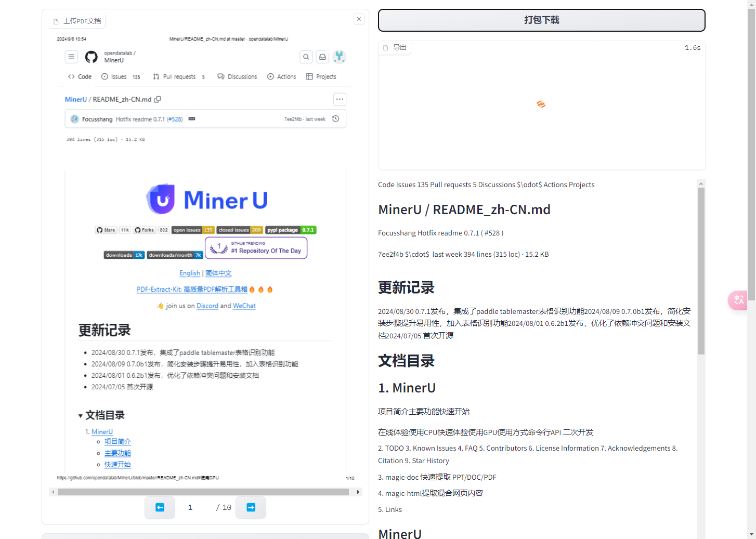756x539 pixels.
Task: Click the pypi package badge
Action: pyautogui.click(x=291, y=230)
